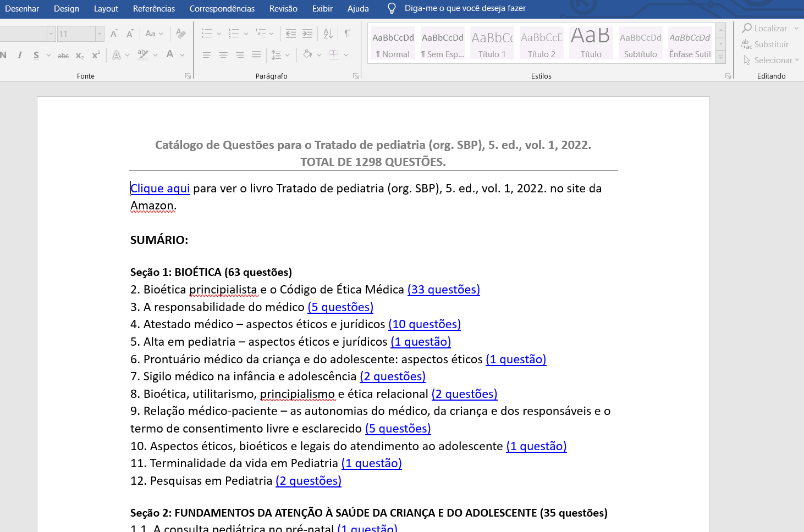
Task: Toggle subscript x₂ formatting
Action: (80, 56)
